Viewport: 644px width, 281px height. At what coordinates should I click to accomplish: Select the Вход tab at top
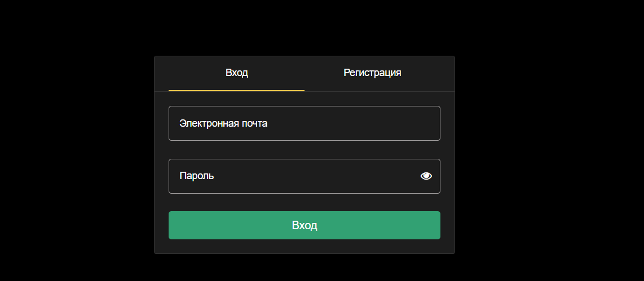237,73
